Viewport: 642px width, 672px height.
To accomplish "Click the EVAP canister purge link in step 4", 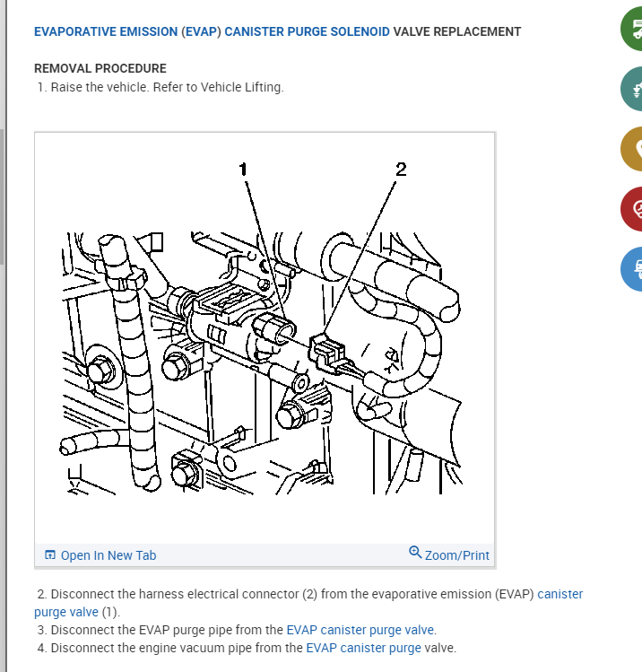I will 364,648.
